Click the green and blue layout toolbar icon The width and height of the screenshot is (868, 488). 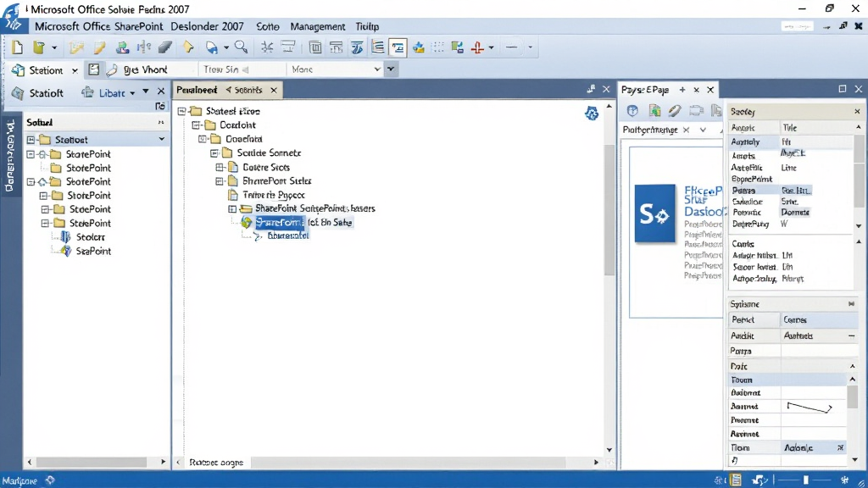[x=457, y=47]
